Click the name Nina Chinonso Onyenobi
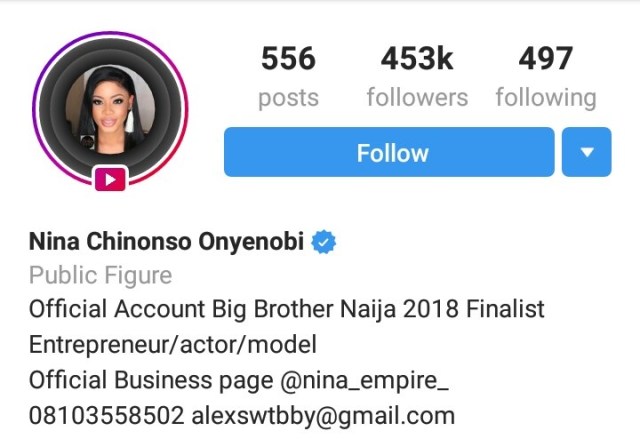640x439 pixels. click(167, 241)
